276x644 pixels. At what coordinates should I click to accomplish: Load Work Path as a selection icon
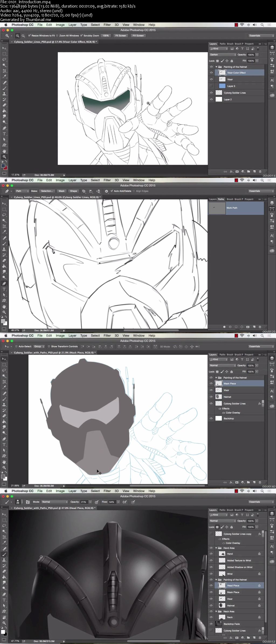pyautogui.click(x=236, y=327)
